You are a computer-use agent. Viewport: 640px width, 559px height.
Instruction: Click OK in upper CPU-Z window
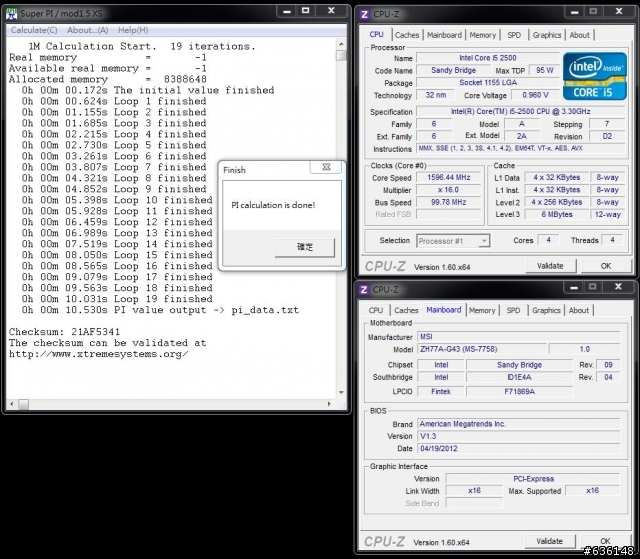click(x=606, y=266)
